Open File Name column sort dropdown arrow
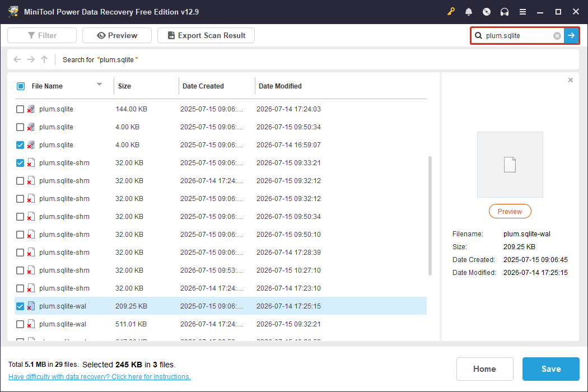The width and height of the screenshot is (588, 392). tap(99, 85)
